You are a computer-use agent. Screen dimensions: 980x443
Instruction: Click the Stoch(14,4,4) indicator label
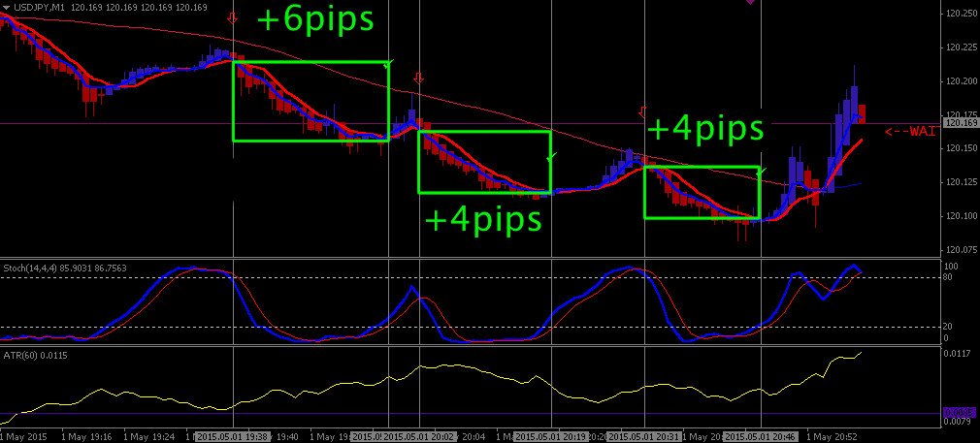[x=30, y=269]
